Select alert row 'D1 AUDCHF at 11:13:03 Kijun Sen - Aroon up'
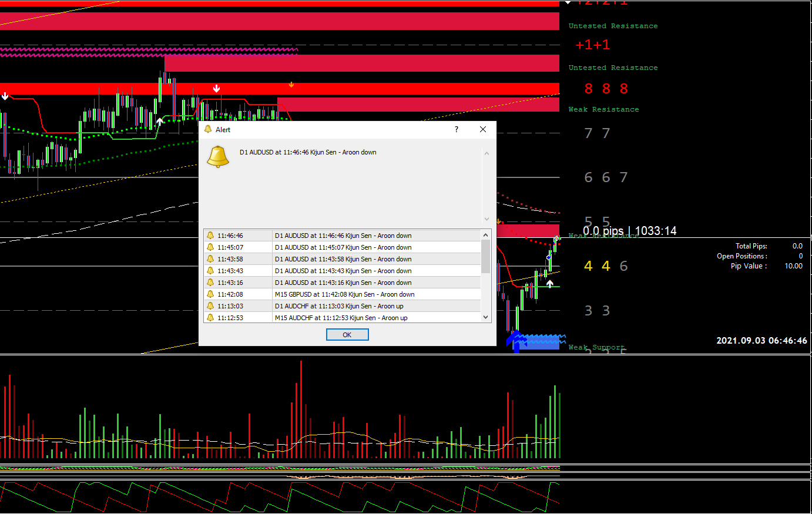This screenshot has height=514, width=812. tap(343, 306)
